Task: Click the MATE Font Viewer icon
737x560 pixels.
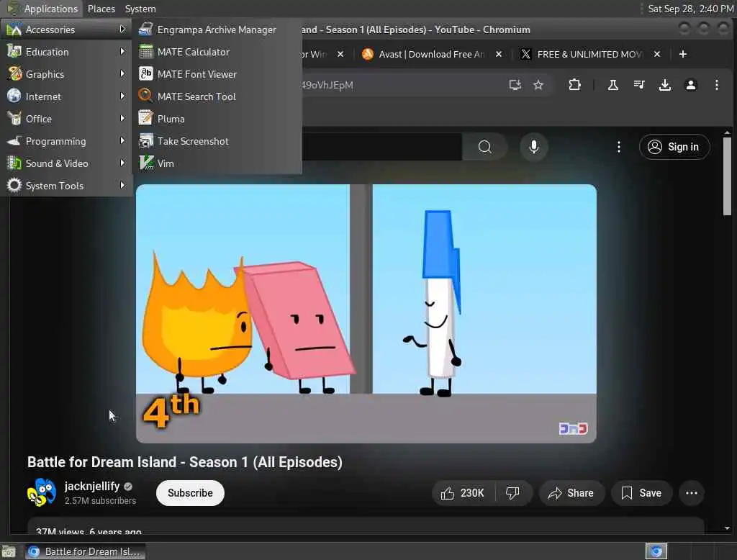Action: 145,74
